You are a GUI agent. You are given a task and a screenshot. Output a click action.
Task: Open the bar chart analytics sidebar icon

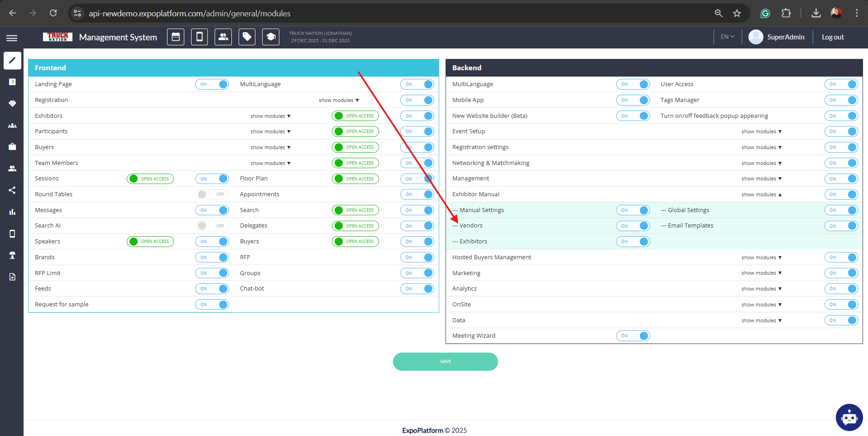click(x=12, y=212)
